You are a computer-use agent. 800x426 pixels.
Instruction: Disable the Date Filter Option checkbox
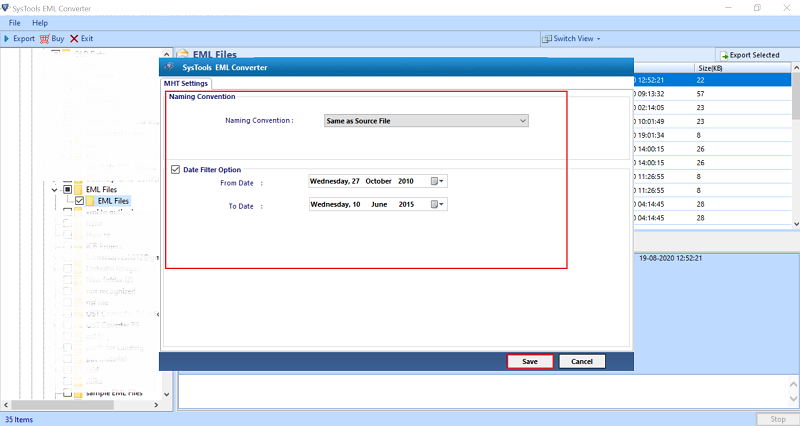coord(176,169)
